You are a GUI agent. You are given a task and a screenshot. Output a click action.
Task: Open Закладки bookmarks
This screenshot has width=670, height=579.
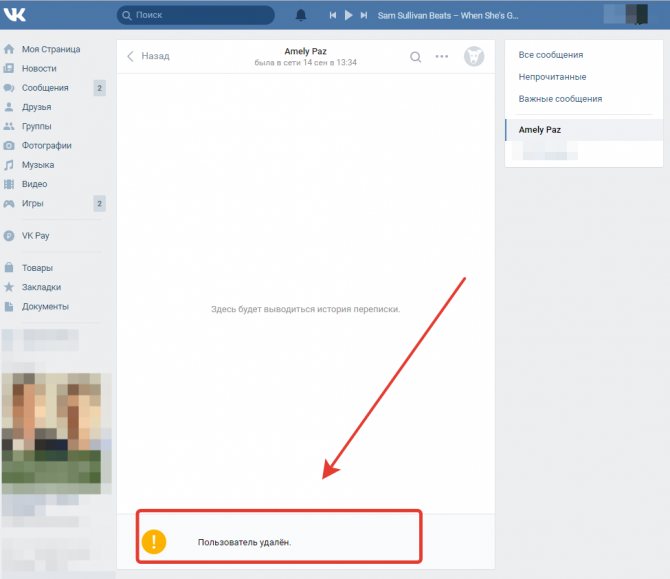click(x=41, y=287)
